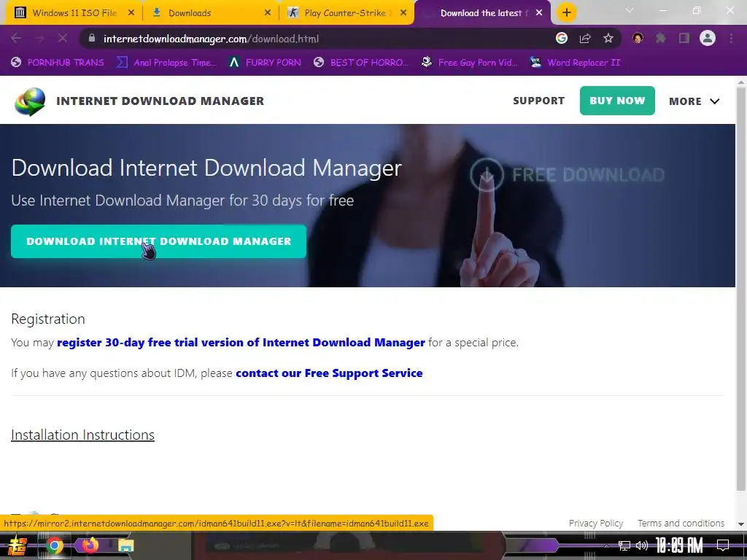Click the Google icon in address bar
747x560 pixels.
[x=562, y=39]
